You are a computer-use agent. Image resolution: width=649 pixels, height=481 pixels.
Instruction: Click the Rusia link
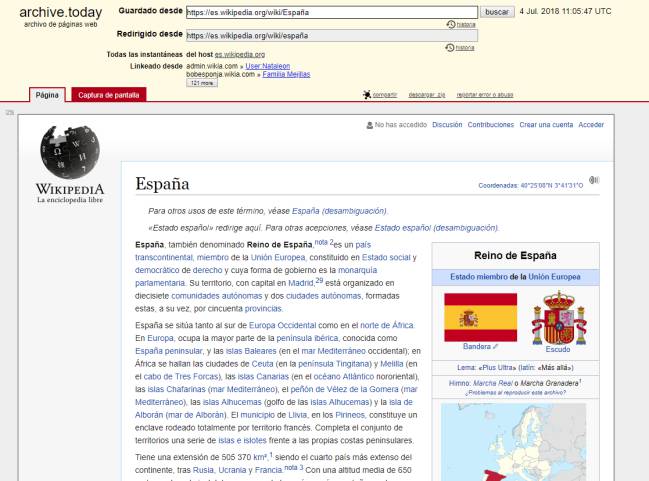(x=203, y=470)
